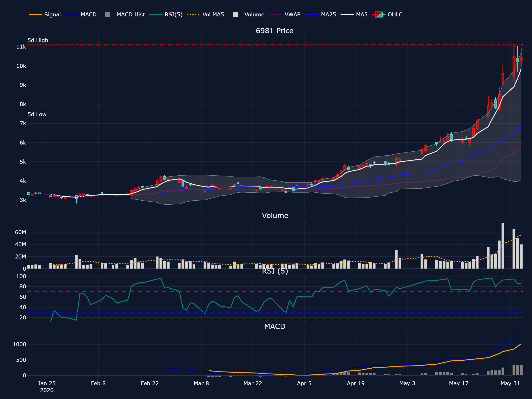Toggle MACD Hist in the legend
The width and height of the screenshot is (532, 399).
(x=125, y=14)
